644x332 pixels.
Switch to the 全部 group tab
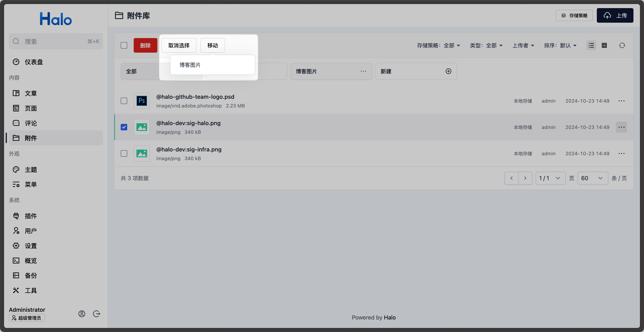(x=131, y=71)
